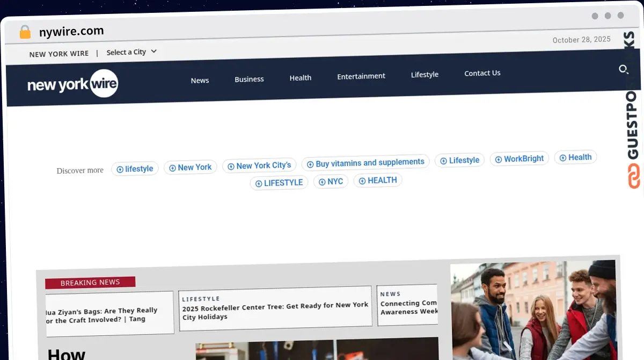The width and height of the screenshot is (644, 360).
Task: Open the News menu item
Action: pos(200,81)
